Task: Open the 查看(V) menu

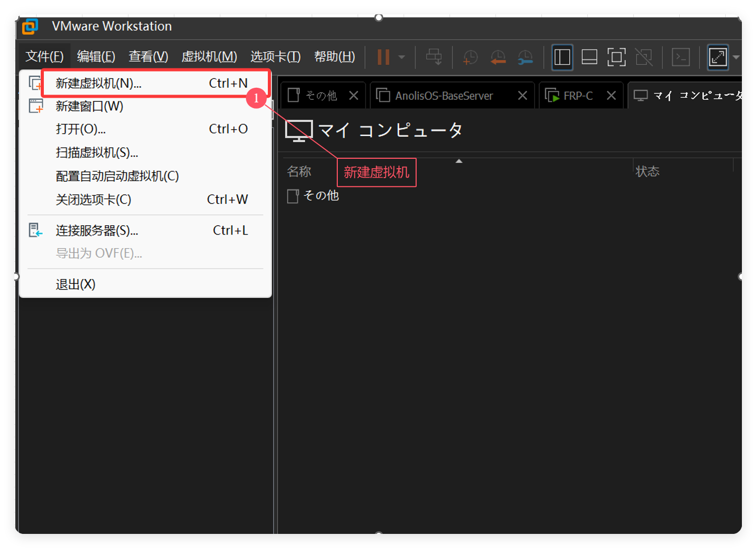Action: 148,56
